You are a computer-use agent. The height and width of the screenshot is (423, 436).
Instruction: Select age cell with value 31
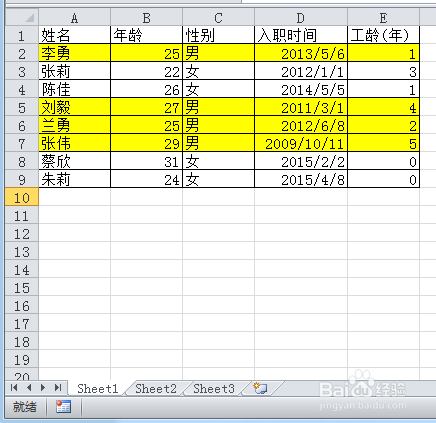coord(146,161)
